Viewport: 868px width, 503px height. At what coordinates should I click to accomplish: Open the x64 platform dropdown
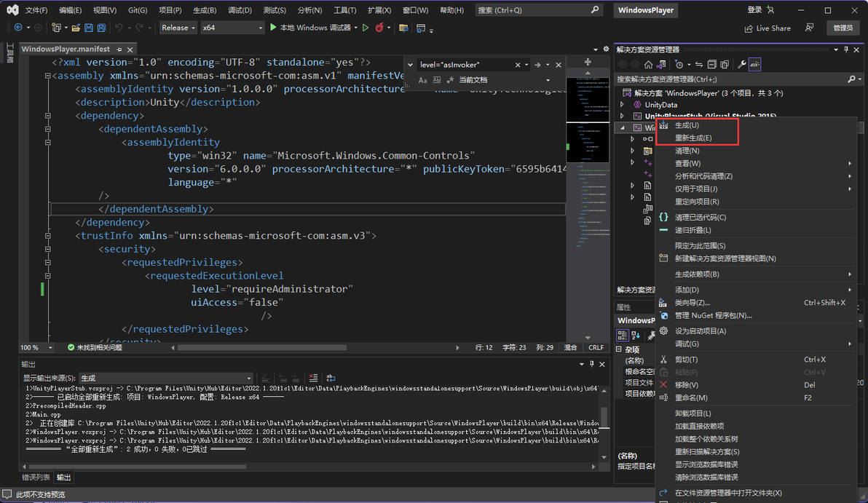coord(232,28)
